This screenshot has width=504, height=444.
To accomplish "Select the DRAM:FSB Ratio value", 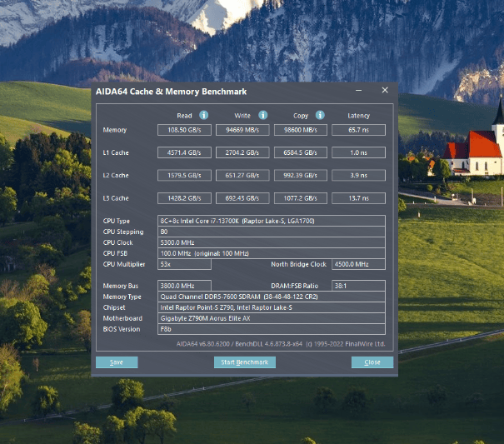I will [358, 286].
